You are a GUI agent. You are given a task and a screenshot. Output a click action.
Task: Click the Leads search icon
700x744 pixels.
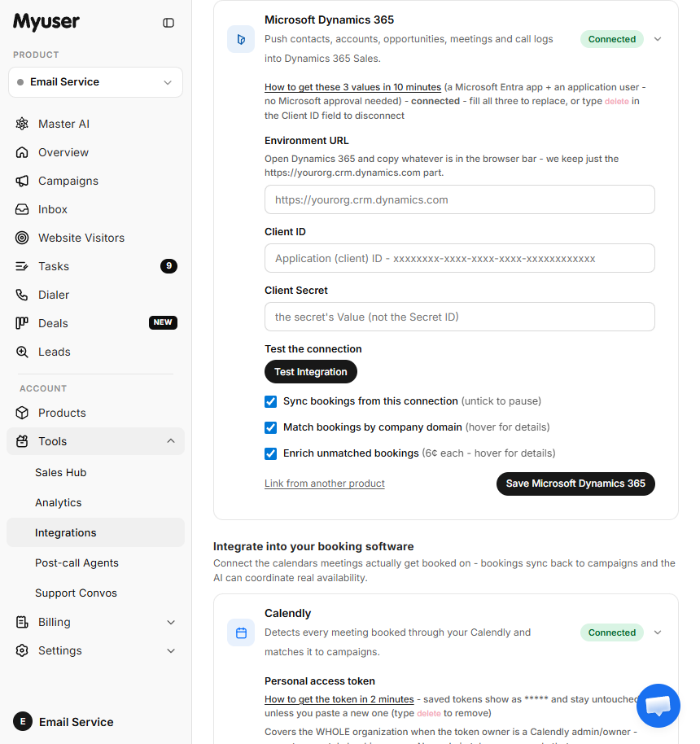[22, 352]
